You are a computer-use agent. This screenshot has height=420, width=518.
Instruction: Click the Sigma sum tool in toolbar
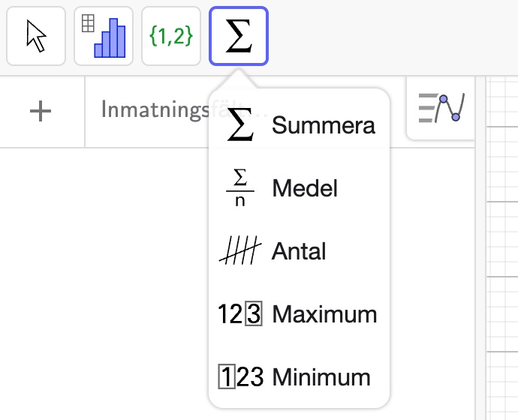[x=239, y=36]
